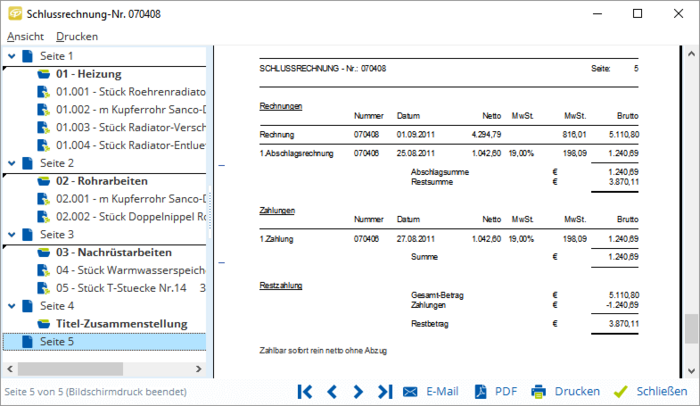Open the Ansicht menu

pyautogui.click(x=25, y=36)
